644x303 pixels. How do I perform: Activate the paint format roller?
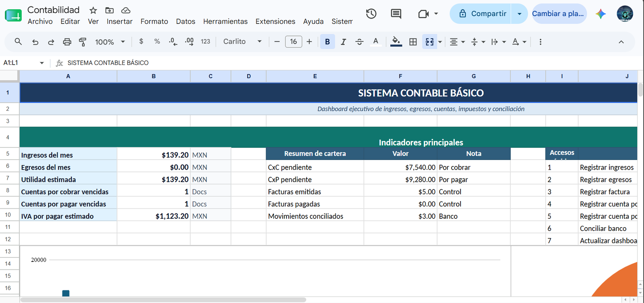(83, 42)
